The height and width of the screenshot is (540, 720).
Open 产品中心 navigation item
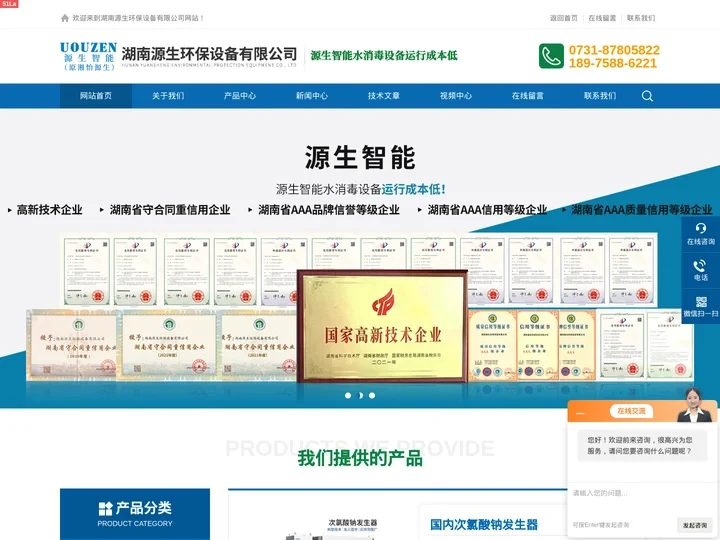(x=240, y=96)
